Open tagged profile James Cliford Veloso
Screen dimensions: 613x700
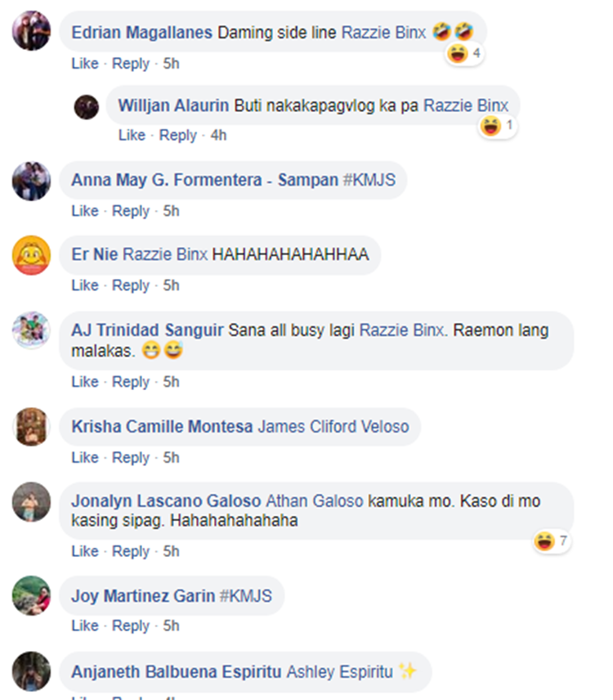coord(333,426)
